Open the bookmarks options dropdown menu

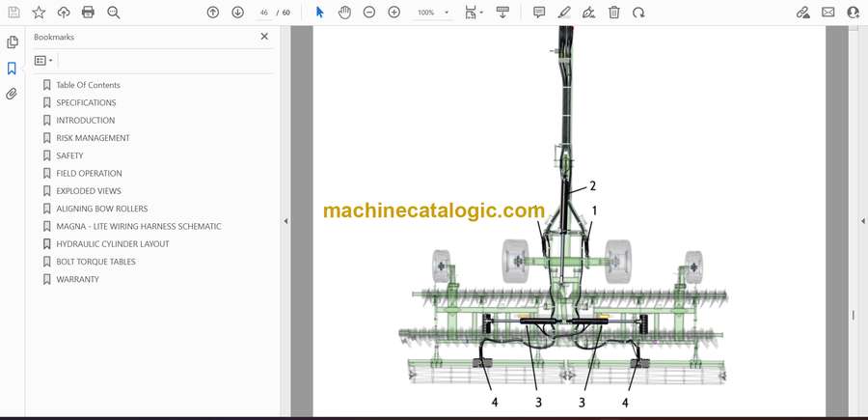tap(43, 61)
